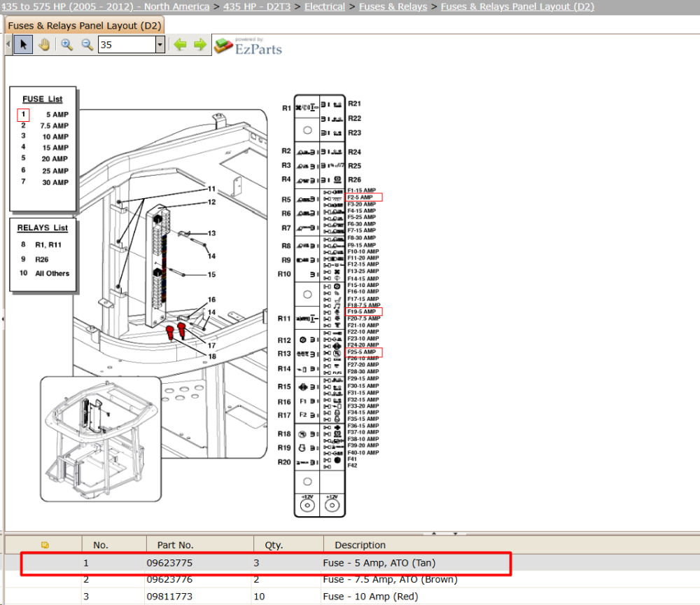Select fuse list item 3, 10 AMP
The height and width of the screenshot is (605, 700).
coord(43,137)
